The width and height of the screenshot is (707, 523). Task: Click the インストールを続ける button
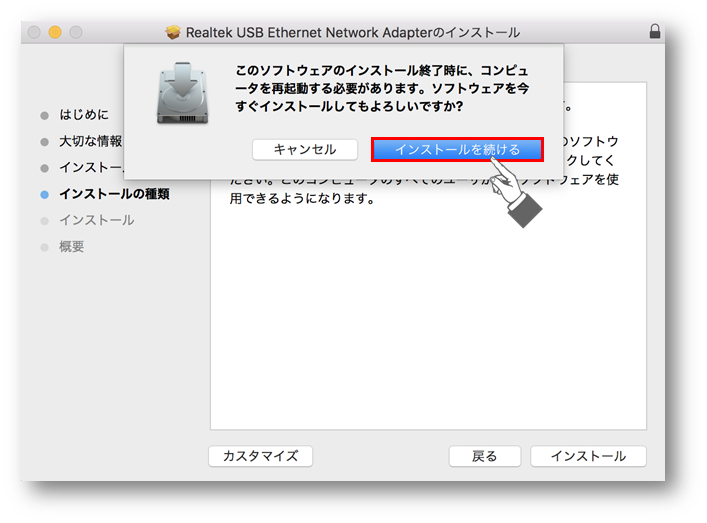(x=457, y=150)
